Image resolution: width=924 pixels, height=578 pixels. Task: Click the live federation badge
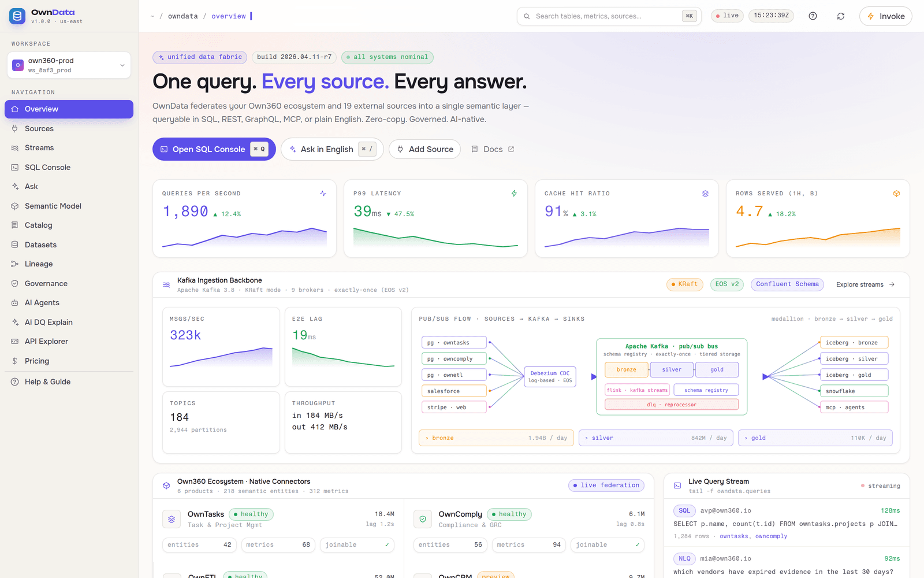click(x=606, y=486)
